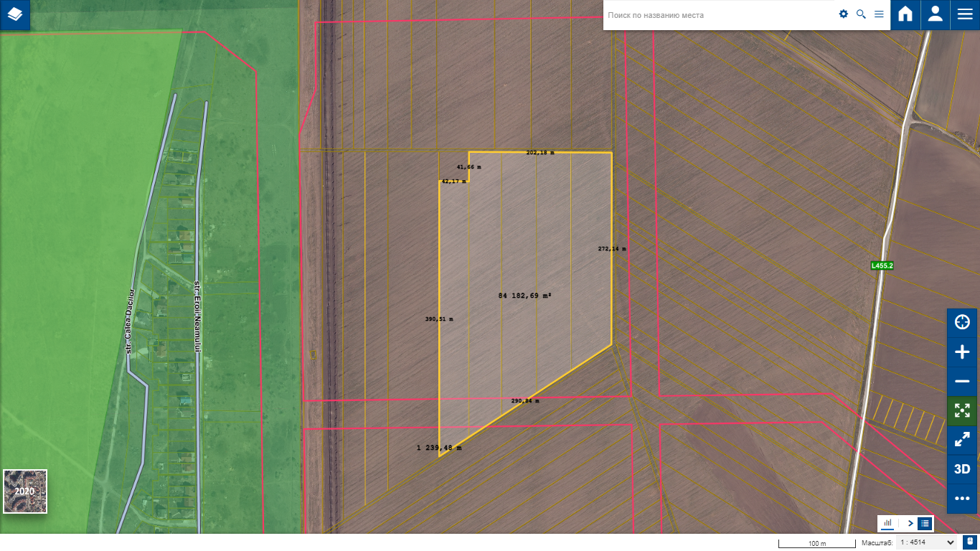The image size is (980, 551).
Task: Toggle fullscreen map with arrows button
Action: [x=962, y=440]
